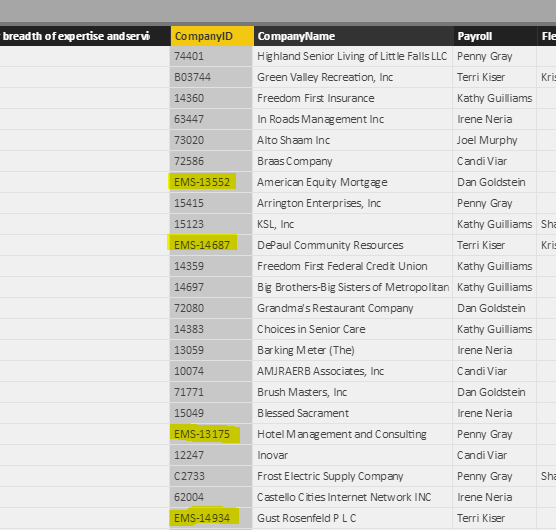Screen dimensions: 556x530
Task: Select Grandma's Restaurant Company cell
Action: tap(352, 308)
